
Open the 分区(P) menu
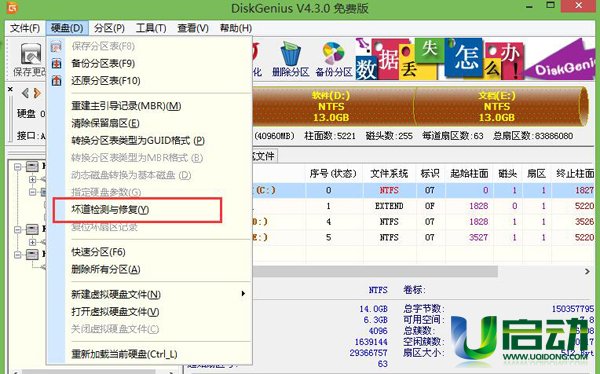[109, 28]
